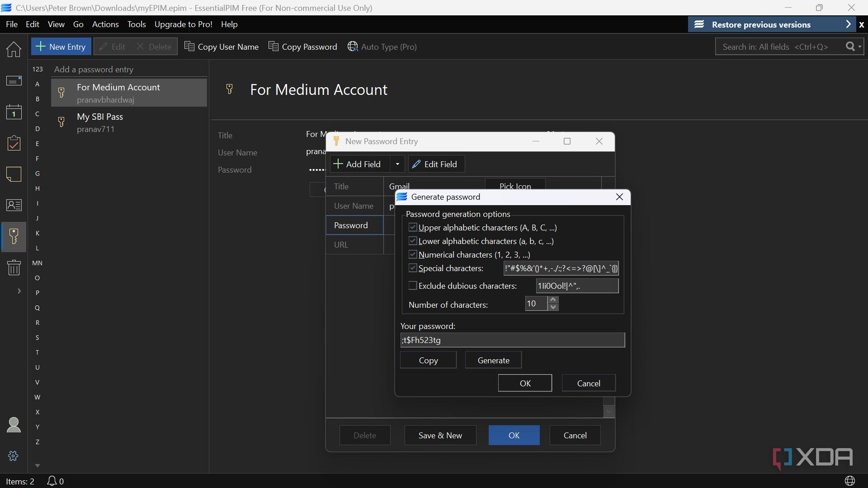Toggle Special characters checkbox
868x488 pixels.
point(413,268)
